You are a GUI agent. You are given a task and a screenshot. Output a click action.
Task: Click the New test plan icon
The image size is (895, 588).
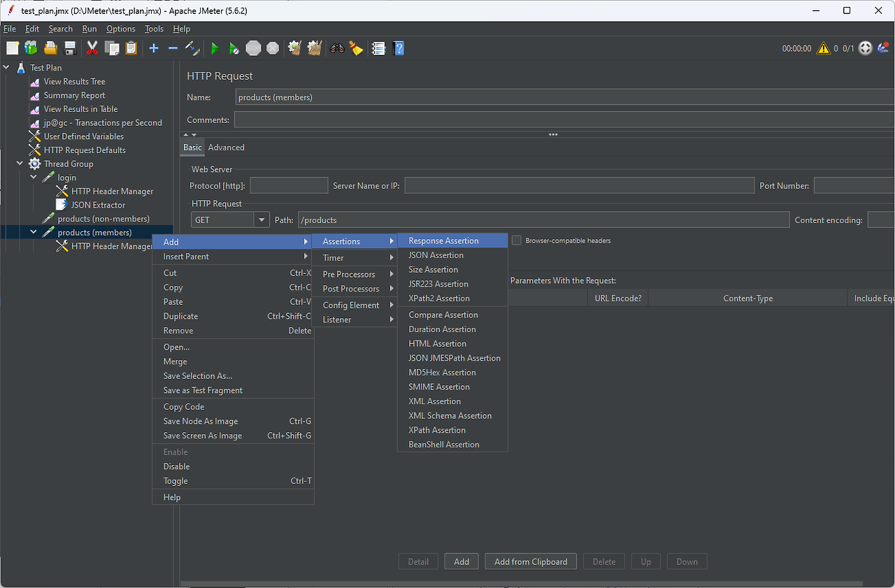pyautogui.click(x=13, y=48)
